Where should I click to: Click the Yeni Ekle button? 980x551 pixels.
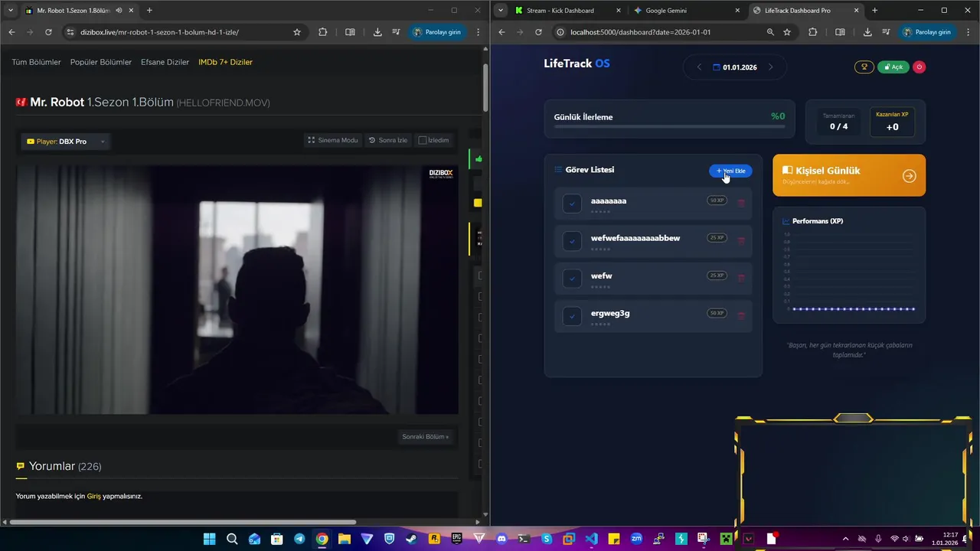tap(730, 171)
